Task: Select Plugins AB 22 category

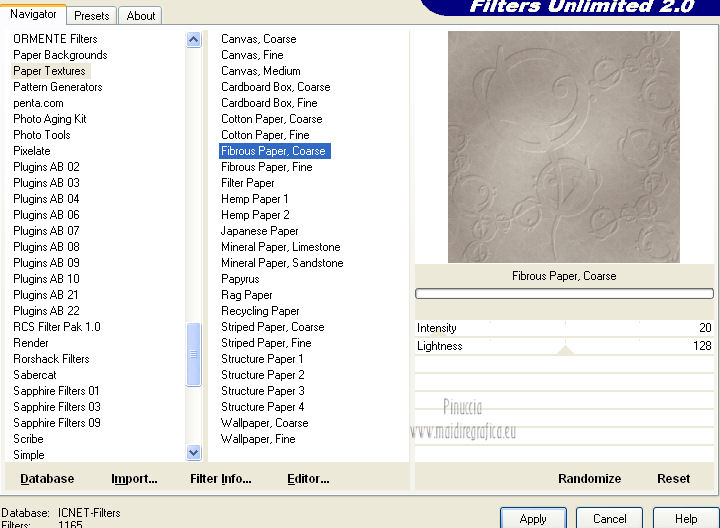Action: tap(46, 311)
